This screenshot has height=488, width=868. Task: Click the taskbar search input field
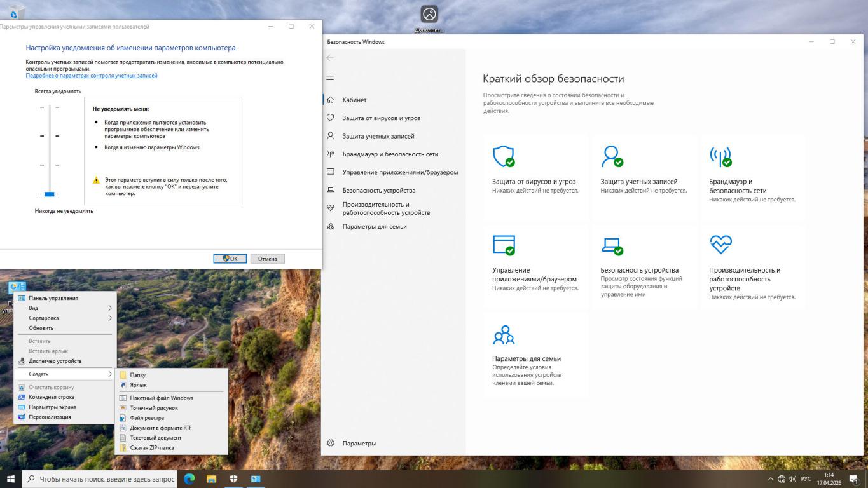(100, 479)
